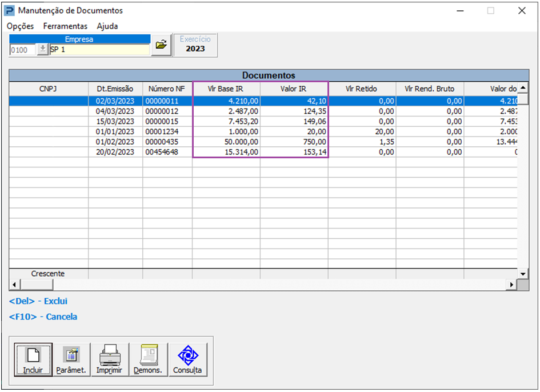This screenshot has width=540, height=392.
Task: Select the row dated 20/02/2023
Action: (x=115, y=152)
